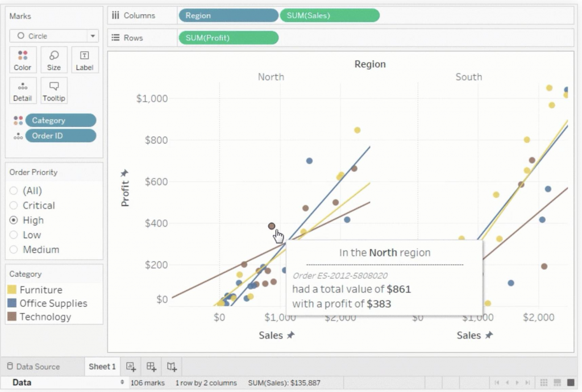Select the Sheet 1 tab

[102, 366]
